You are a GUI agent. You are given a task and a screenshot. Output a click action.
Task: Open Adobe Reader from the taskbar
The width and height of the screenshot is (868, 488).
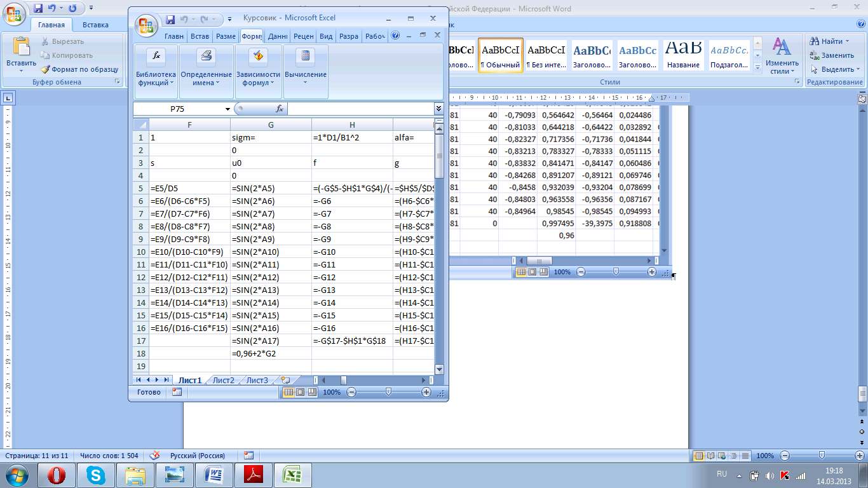[x=254, y=475]
